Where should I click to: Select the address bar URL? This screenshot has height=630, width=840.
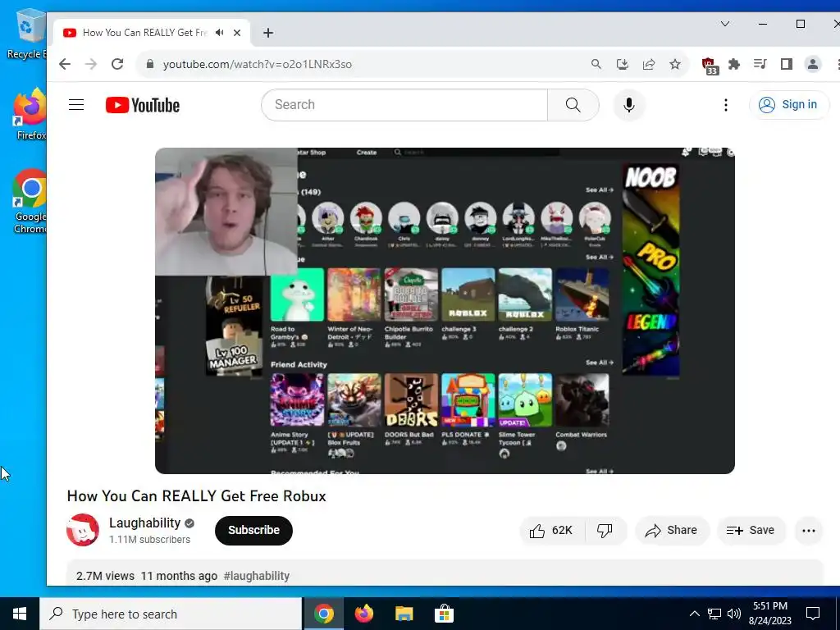(258, 64)
